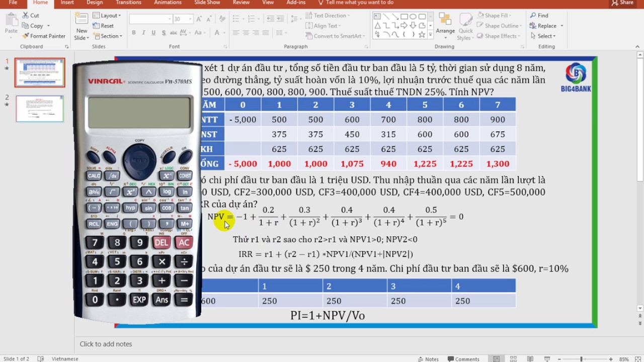Image resolution: width=644 pixels, height=362 pixels.
Task: Switch to Reading view
Action: (x=530, y=359)
